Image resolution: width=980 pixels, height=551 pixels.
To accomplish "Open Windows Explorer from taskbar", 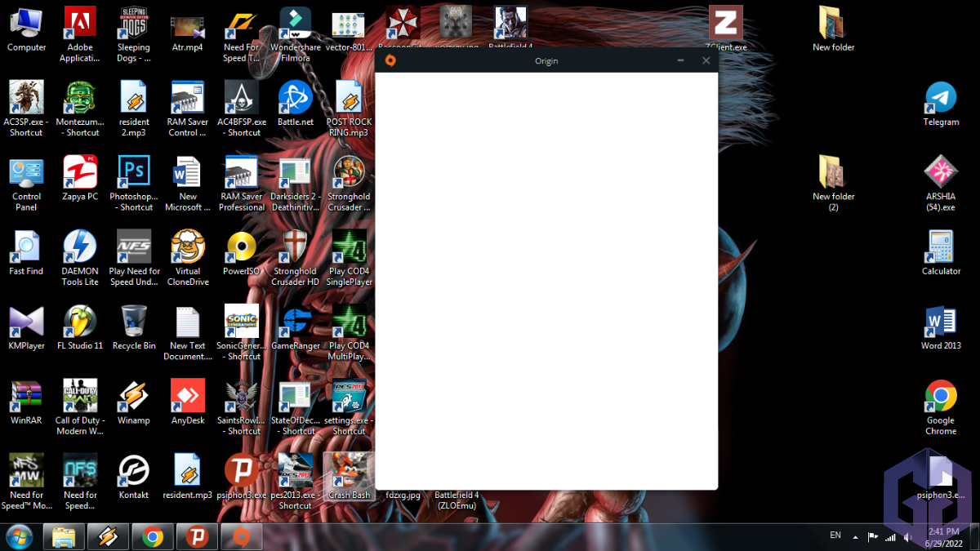I will pos(64,537).
